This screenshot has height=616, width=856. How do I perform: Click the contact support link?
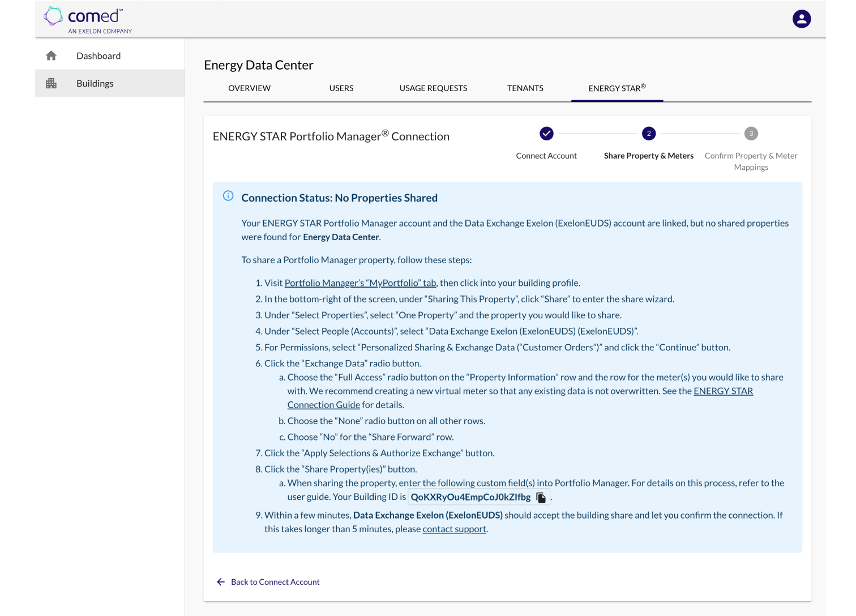coord(454,529)
